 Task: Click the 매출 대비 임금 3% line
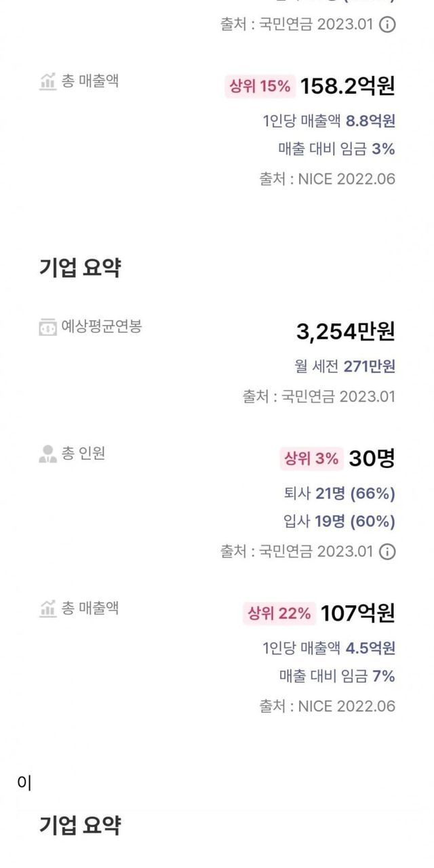(336, 149)
